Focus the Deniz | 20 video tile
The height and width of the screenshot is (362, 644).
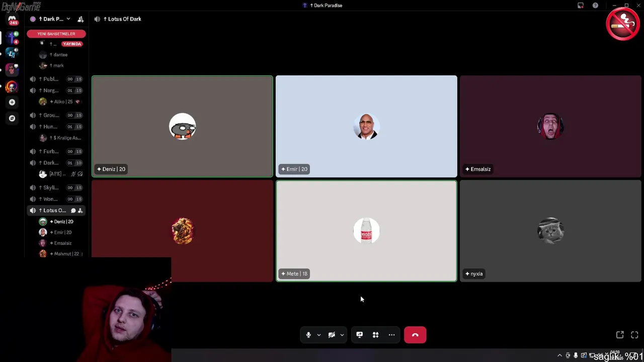[x=182, y=127]
